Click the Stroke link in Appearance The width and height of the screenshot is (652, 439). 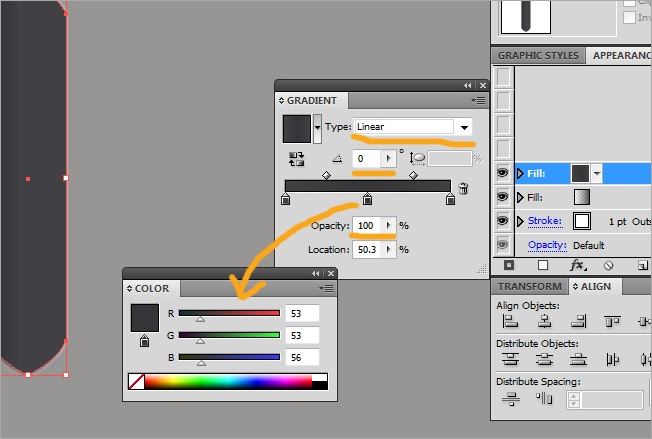point(545,221)
